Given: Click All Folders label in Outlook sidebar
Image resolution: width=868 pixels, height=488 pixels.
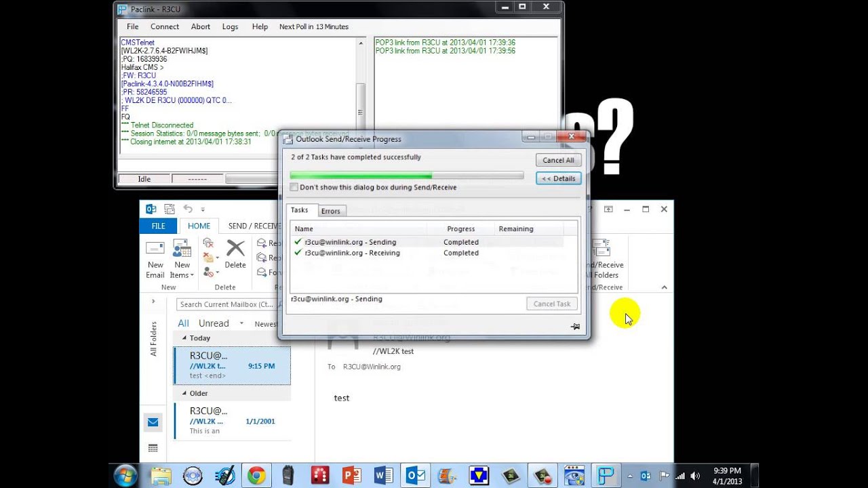Looking at the screenshot, I should tap(153, 339).
